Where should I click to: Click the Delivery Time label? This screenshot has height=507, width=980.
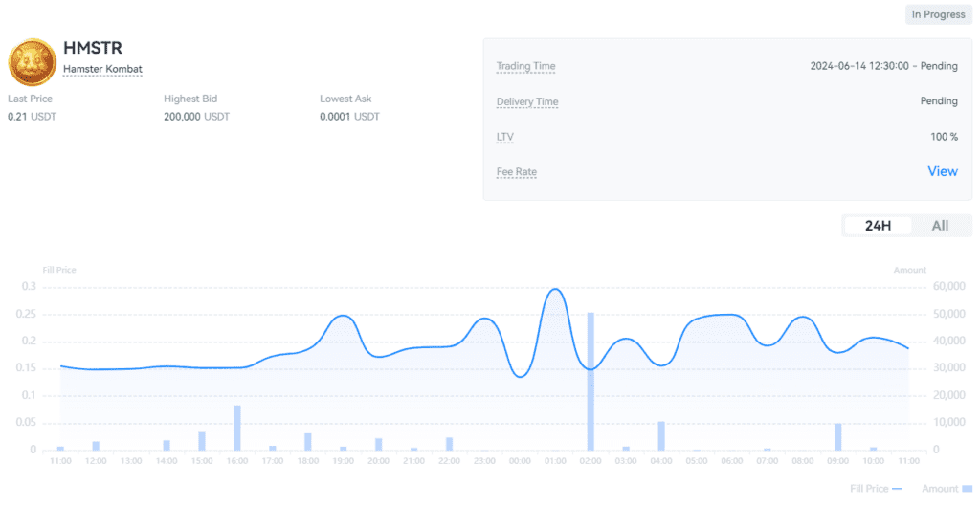coord(527,101)
